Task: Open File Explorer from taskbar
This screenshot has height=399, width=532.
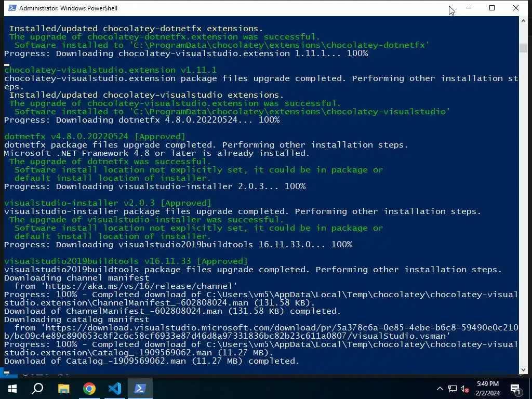Action: point(63,389)
